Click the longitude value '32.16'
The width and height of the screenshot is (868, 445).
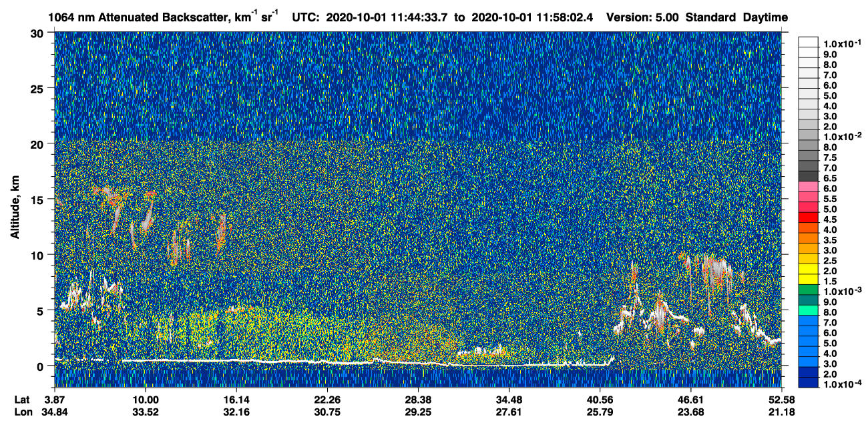click(236, 412)
